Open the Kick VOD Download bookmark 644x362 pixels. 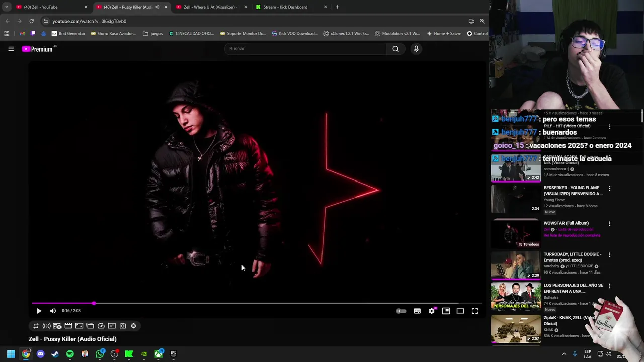(294, 34)
